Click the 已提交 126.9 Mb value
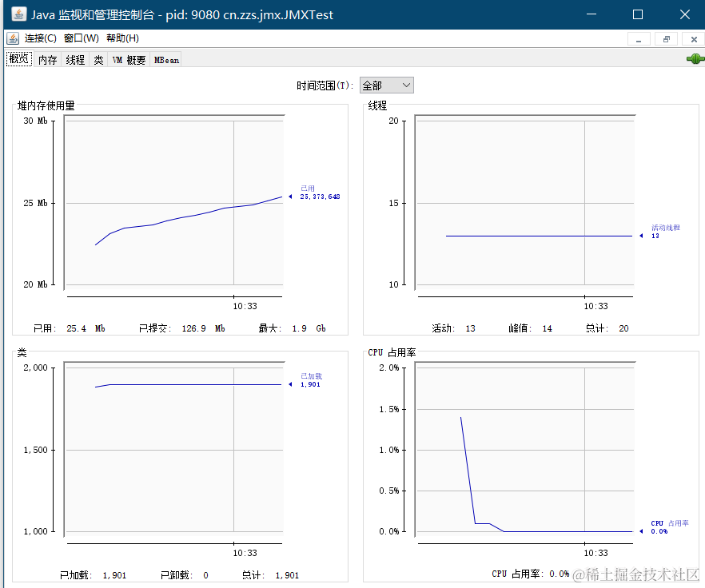The width and height of the screenshot is (705, 588). point(182,328)
